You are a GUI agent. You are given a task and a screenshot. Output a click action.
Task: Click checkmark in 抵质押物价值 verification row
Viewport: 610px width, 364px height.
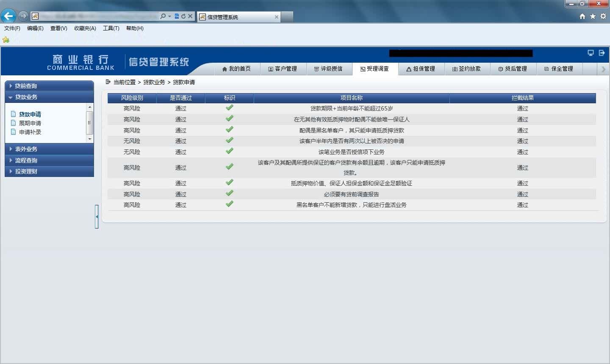[230, 182]
